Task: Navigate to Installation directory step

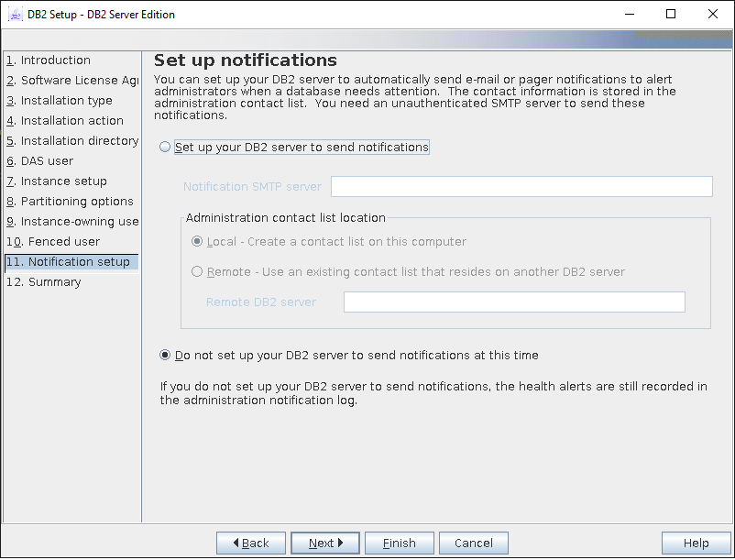Action: (71, 141)
